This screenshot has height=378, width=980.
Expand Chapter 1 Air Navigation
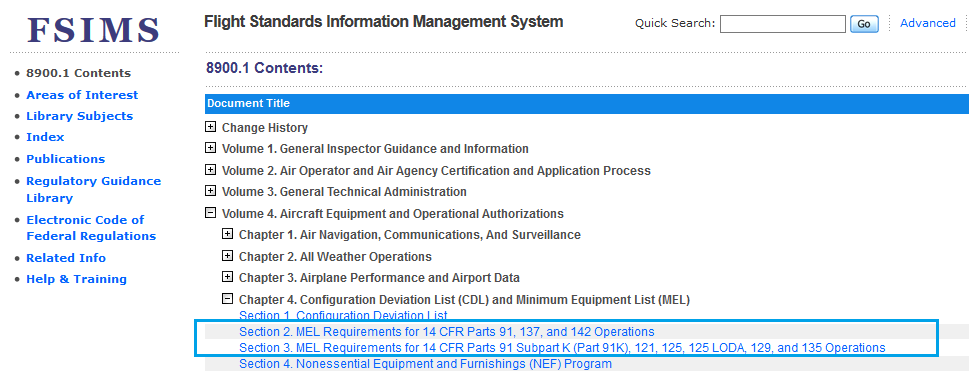coord(228,235)
